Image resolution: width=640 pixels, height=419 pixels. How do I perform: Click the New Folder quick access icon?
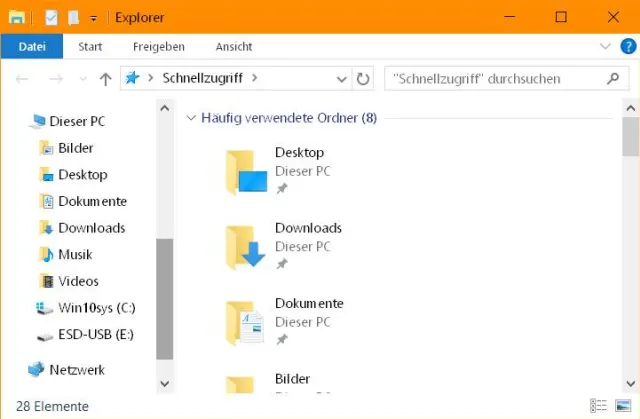pos(73,18)
